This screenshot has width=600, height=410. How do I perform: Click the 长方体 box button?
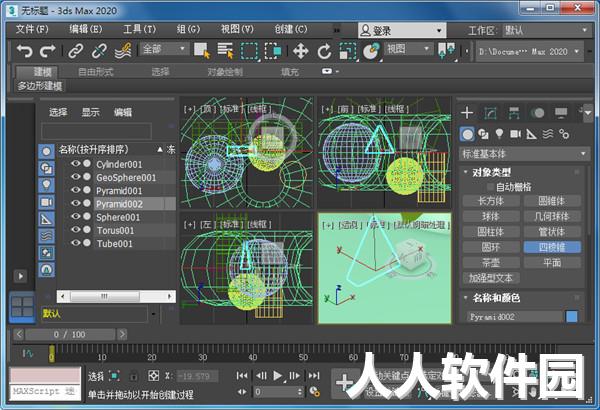tap(491, 201)
